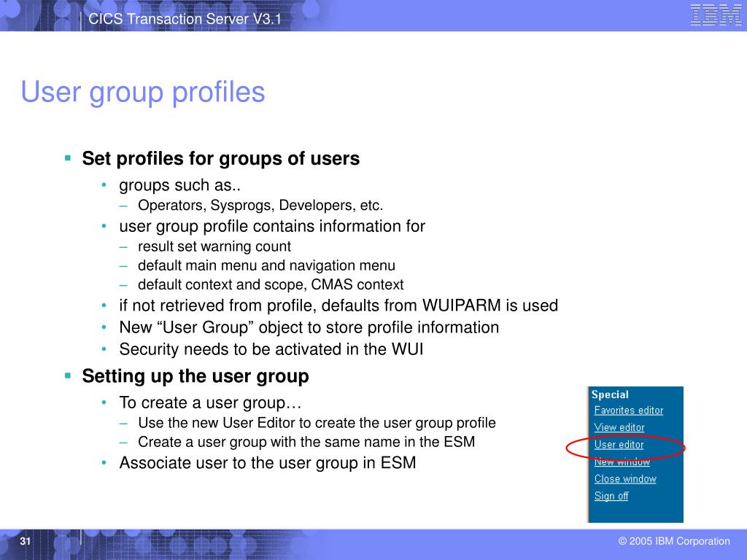Click 'Create a user group with the same name' line
Image resolution: width=747 pixels, height=560 pixels.
[306, 442]
